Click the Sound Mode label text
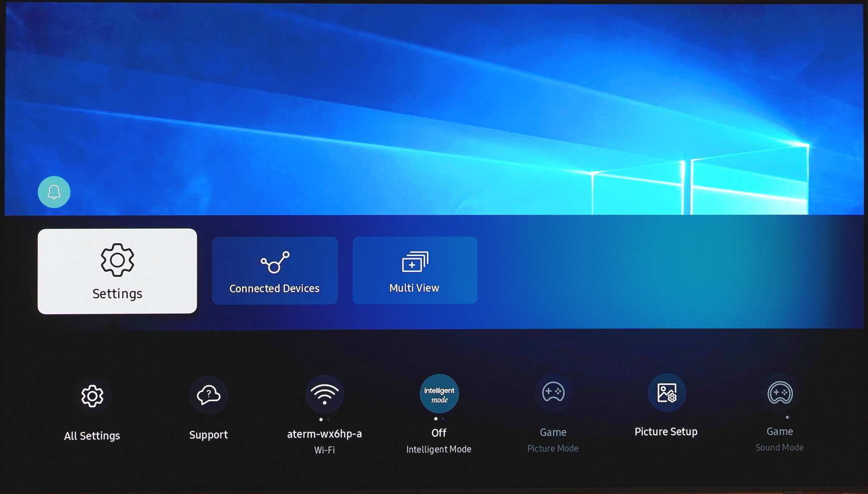 coord(779,447)
